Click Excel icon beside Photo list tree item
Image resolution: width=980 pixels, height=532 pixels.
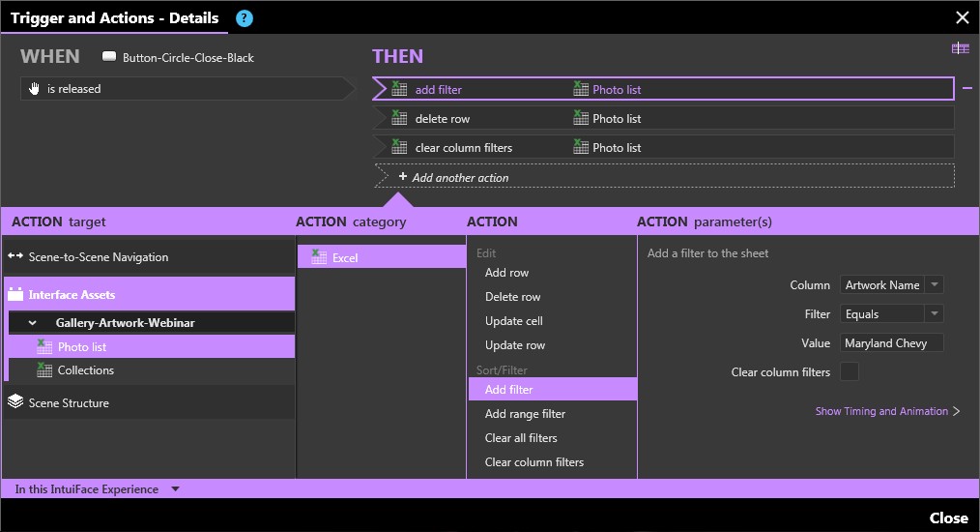[x=44, y=346]
